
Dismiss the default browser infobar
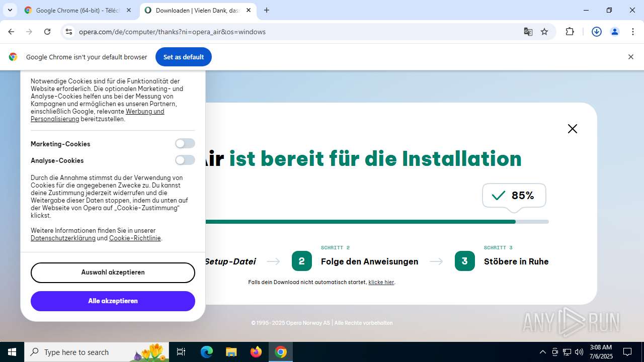click(630, 57)
